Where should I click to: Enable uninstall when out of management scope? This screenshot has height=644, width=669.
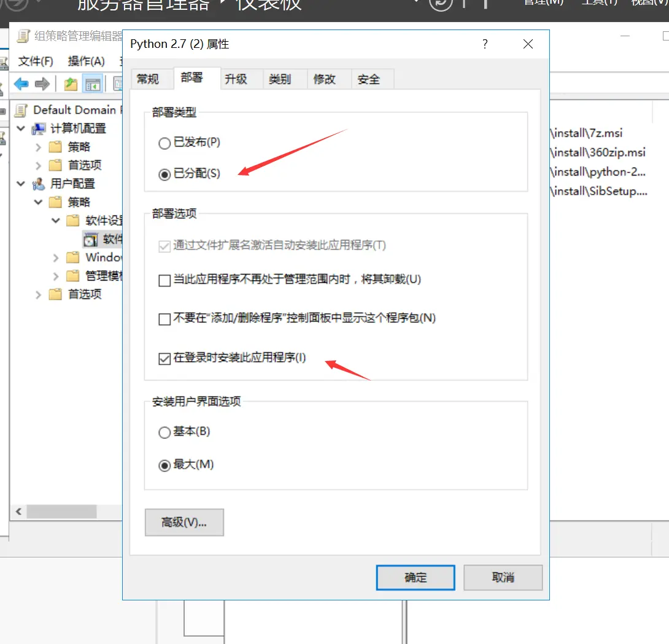pyautogui.click(x=164, y=281)
